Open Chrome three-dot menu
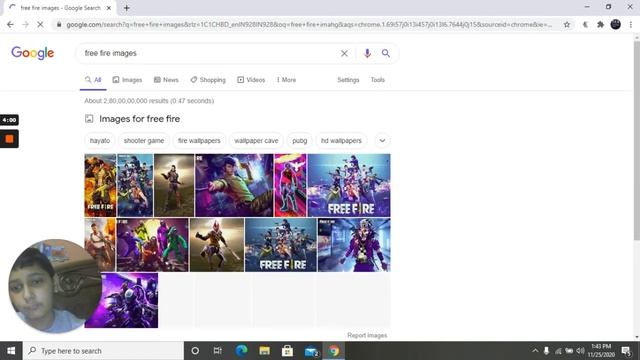This screenshot has width=640, height=360. click(x=631, y=24)
